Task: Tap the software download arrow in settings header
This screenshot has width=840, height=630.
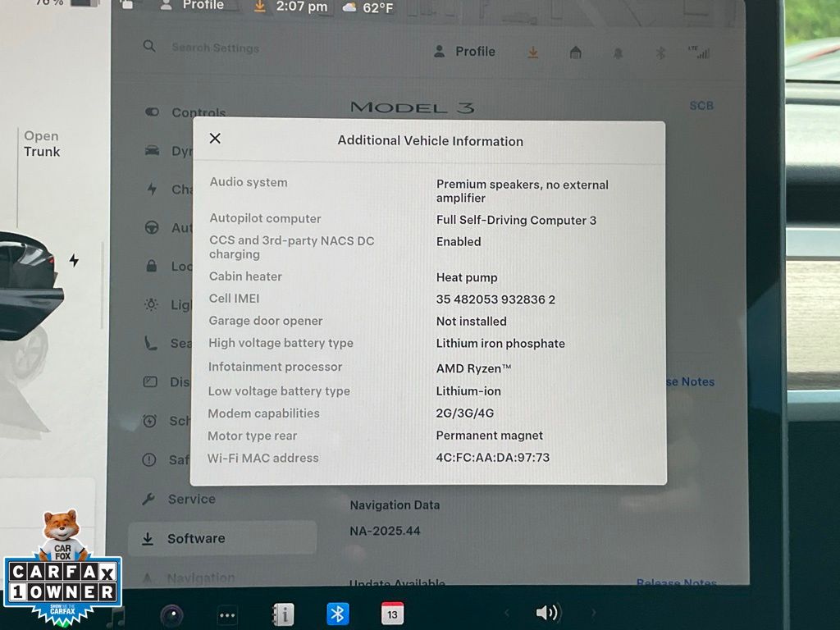Action: (533, 52)
